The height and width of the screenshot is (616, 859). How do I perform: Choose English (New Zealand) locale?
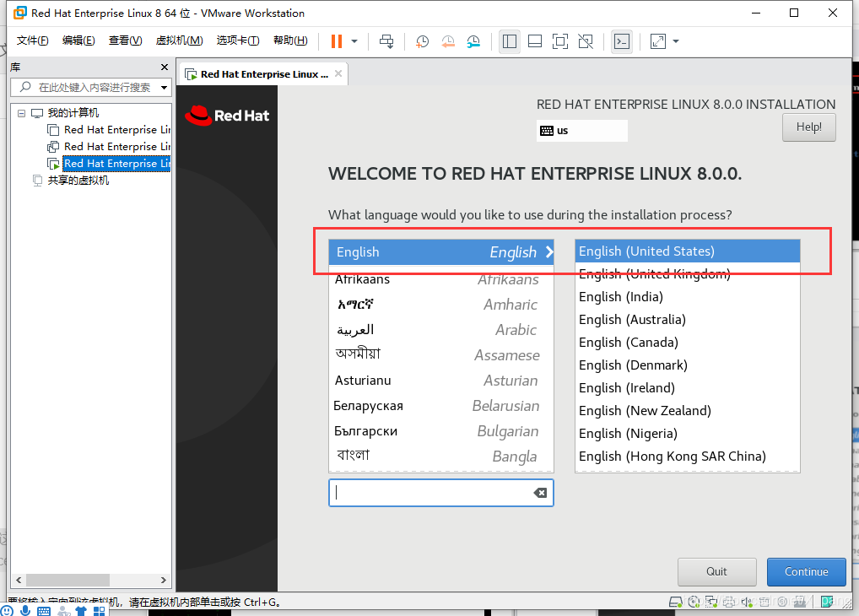point(687,411)
